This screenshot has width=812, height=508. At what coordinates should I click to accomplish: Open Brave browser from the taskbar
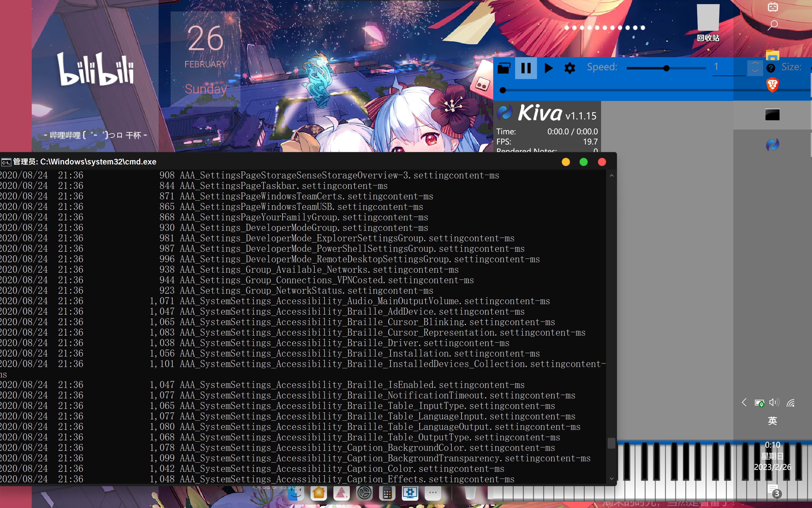[772, 85]
